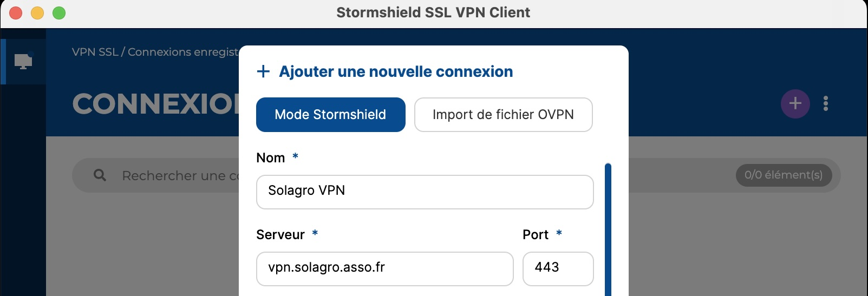
Task: Click the Connexions enregistrées breadcrumb
Action: 182,52
